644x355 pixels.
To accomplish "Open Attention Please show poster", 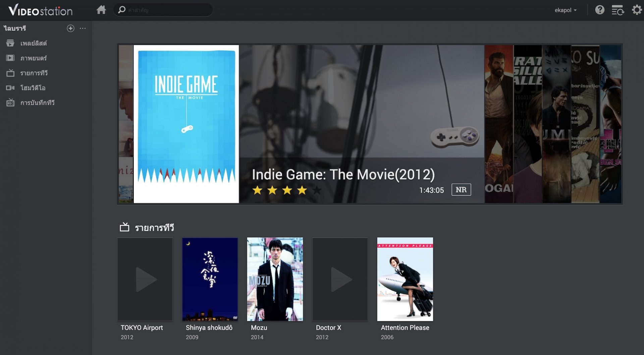I will 405,279.
